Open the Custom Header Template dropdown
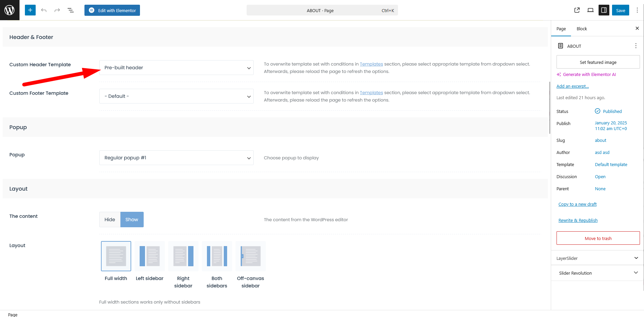The image size is (644, 317). [176, 68]
